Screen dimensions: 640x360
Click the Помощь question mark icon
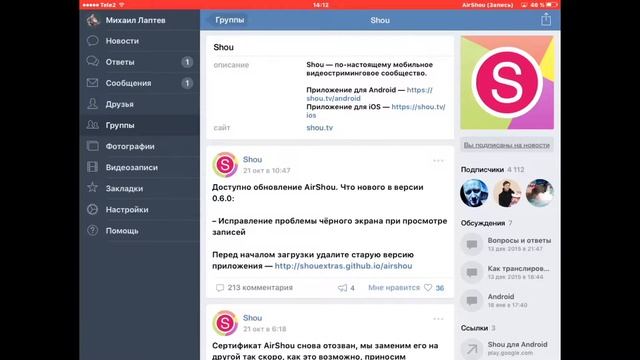(93, 230)
